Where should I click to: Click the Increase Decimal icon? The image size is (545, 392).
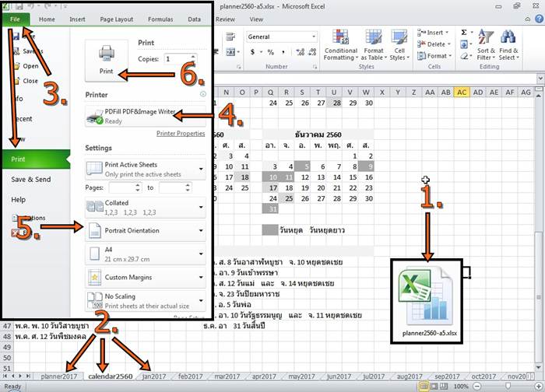pyautogui.click(x=301, y=52)
